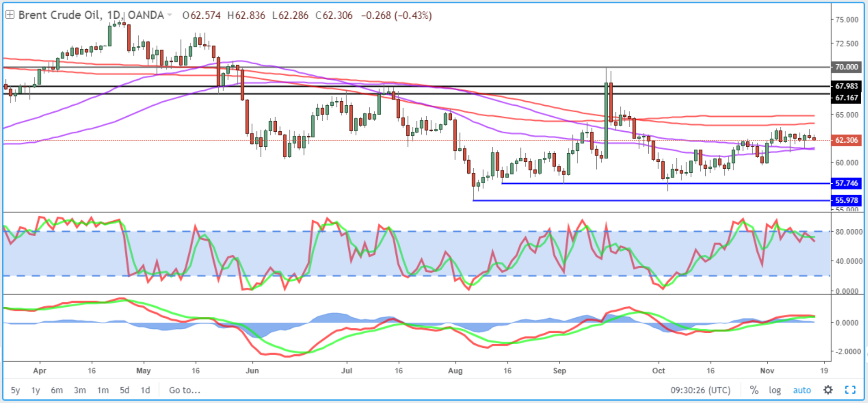
Task: Open the OANDA source dropdown arrow
Action: click(x=170, y=15)
